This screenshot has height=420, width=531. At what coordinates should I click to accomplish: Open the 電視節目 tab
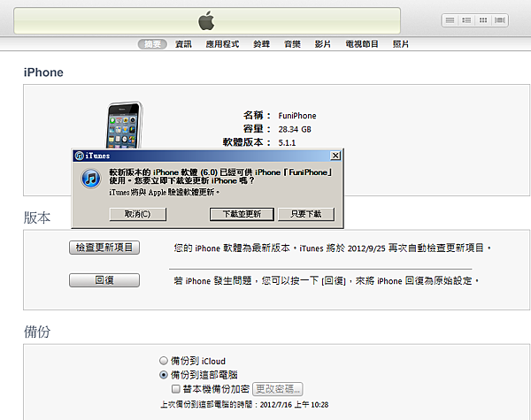tap(362, 44)
